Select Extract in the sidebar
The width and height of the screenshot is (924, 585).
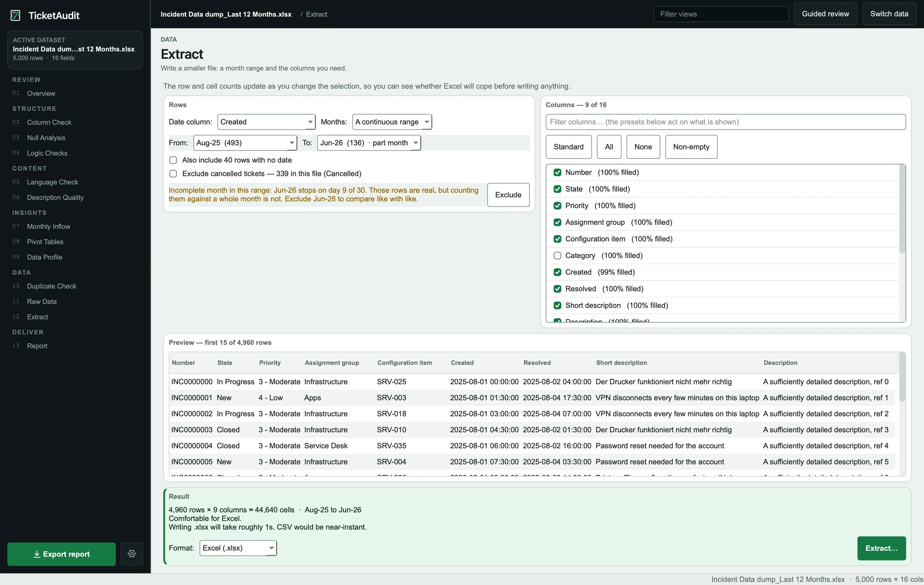[x=38, y=317]
